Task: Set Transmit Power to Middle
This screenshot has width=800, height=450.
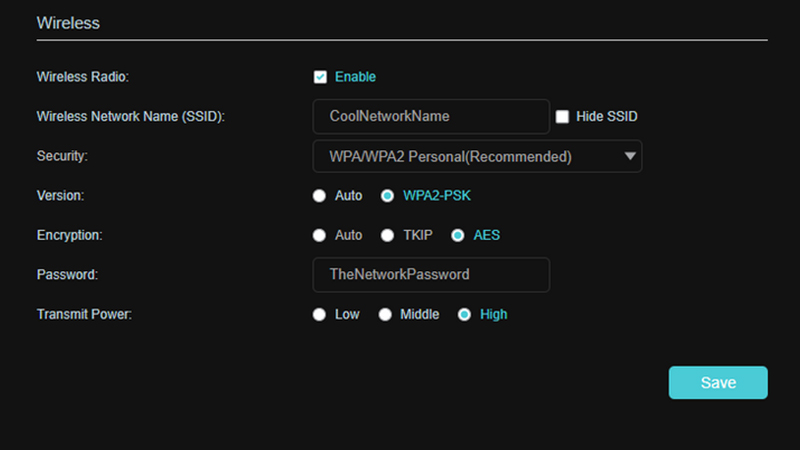Action: 385,314
